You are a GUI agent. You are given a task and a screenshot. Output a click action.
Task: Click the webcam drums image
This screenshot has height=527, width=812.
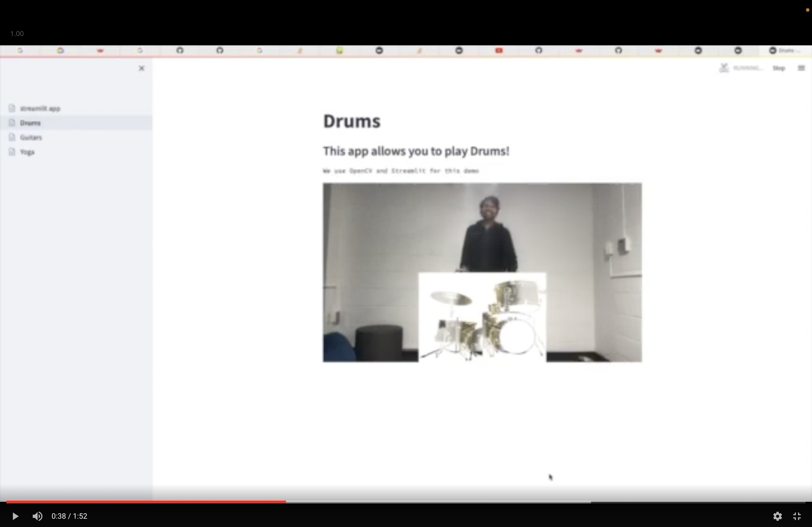click(x=482, y=272)
